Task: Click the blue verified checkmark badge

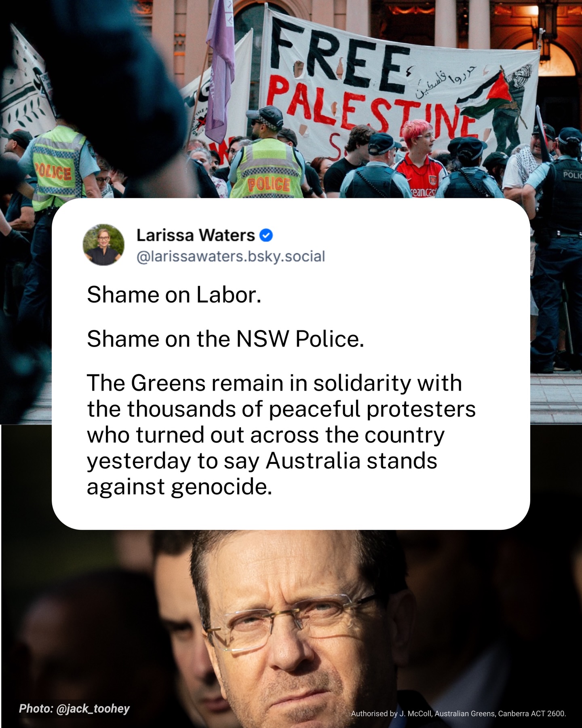Action: 266,235
